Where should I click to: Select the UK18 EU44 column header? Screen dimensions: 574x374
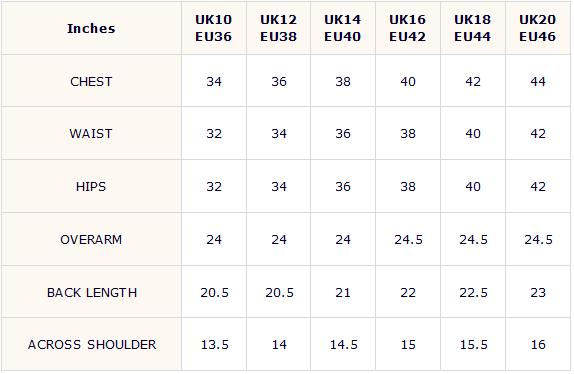coord(473,28)
